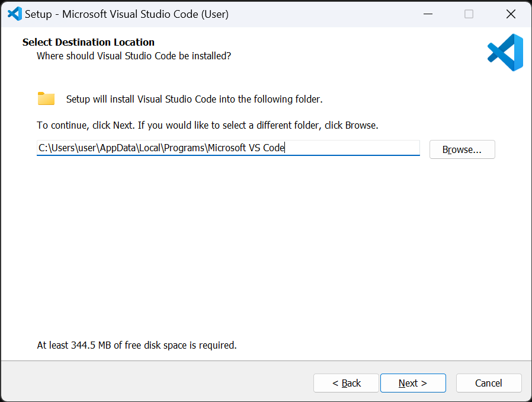Image resolution: width=532 pixels, height=402 pixels.
Task: Open the Browse... folder picker
Action: [x=462, y=149]
